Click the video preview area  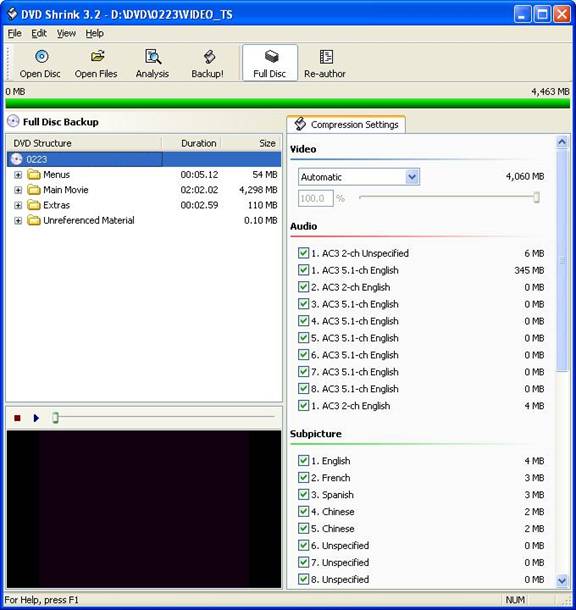pos(144,509)
